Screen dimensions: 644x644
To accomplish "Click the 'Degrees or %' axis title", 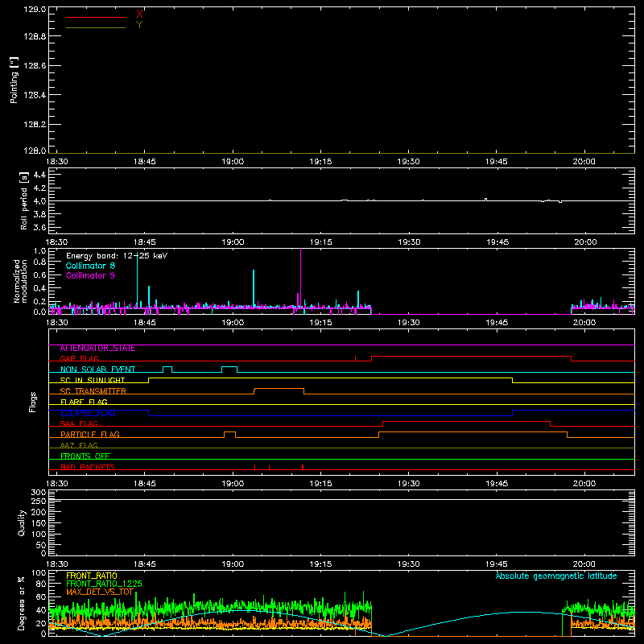I will pyautogui.click(x=22, y=604).
